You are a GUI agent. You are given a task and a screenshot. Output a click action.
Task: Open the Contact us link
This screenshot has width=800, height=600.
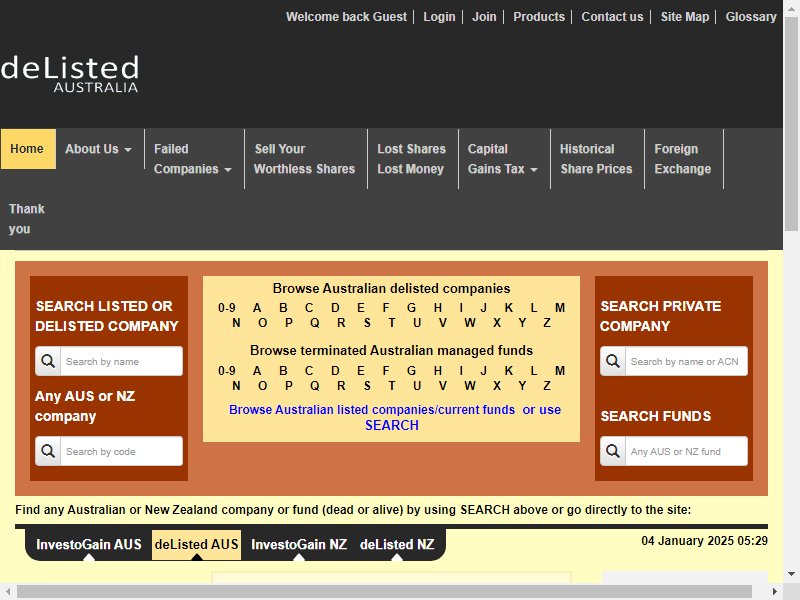[612, 17]
